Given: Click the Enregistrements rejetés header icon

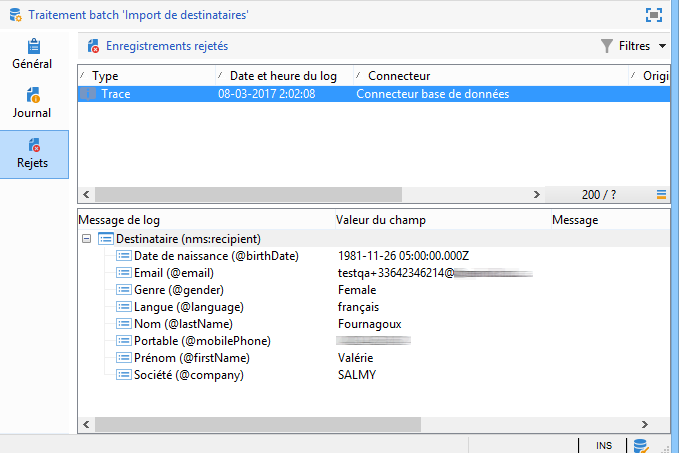Looking at the screenshot, I should pos(93,46).
